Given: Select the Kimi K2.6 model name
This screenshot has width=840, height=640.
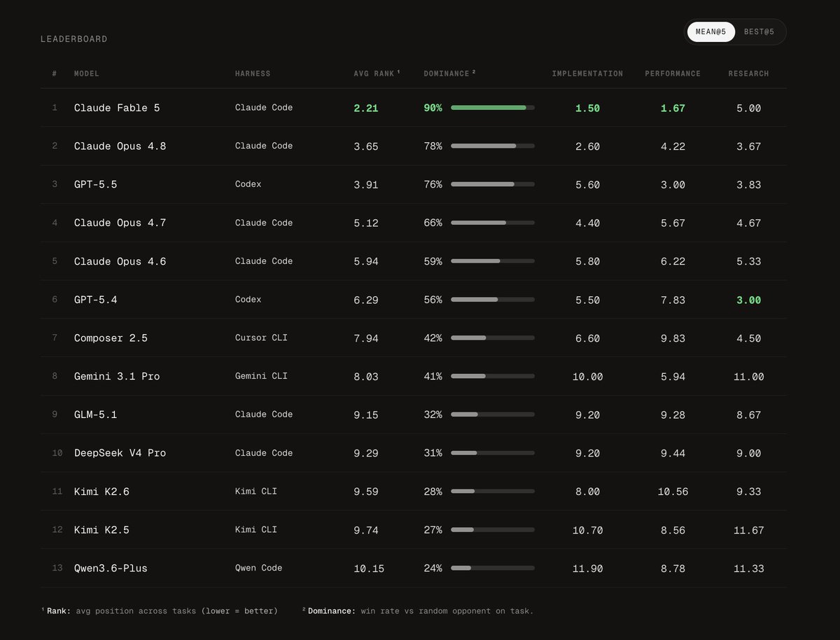Looking at the screenshot, I should [101, 492].
